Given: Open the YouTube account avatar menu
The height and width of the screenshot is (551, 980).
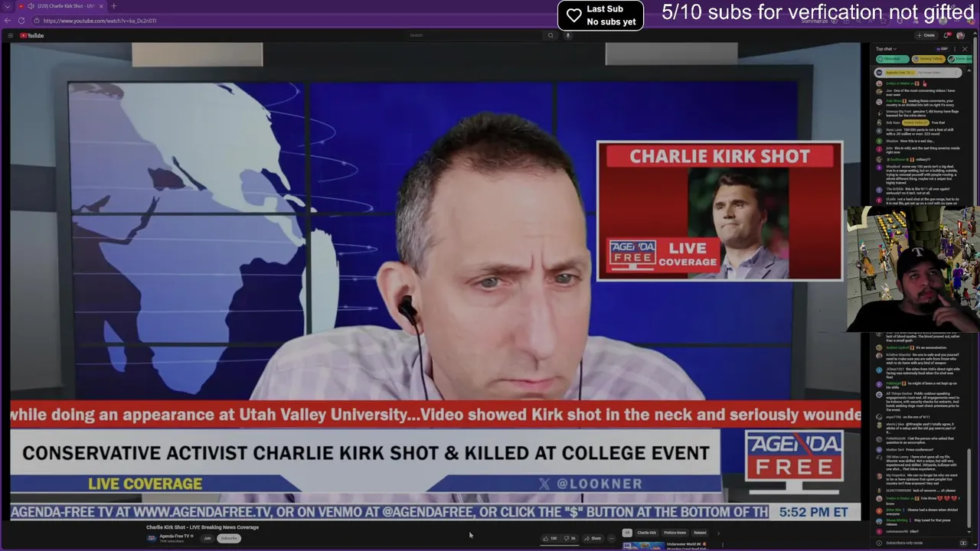Looking at the screenshot, I should (x=960, y=35).
